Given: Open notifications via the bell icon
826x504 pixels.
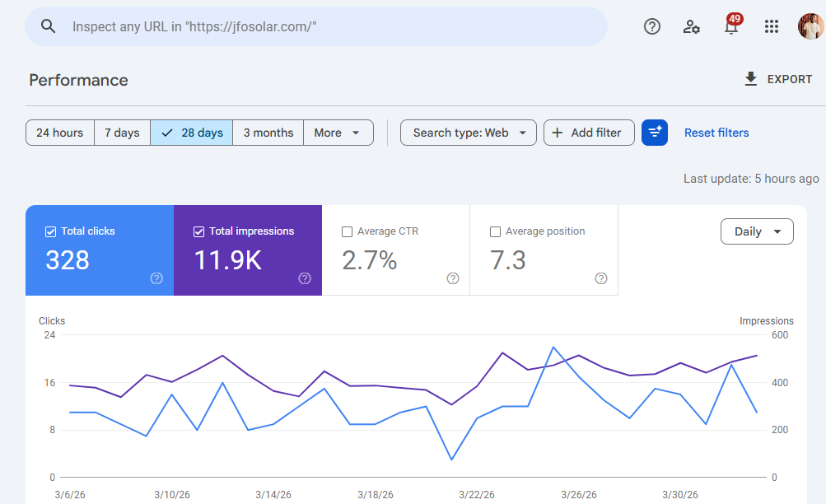Looking at the screenshot, I should (730, 26).
